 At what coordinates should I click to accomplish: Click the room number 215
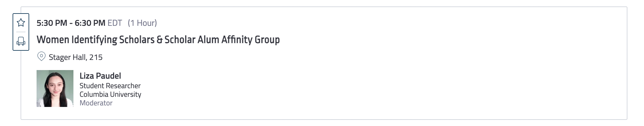(96, 57)
